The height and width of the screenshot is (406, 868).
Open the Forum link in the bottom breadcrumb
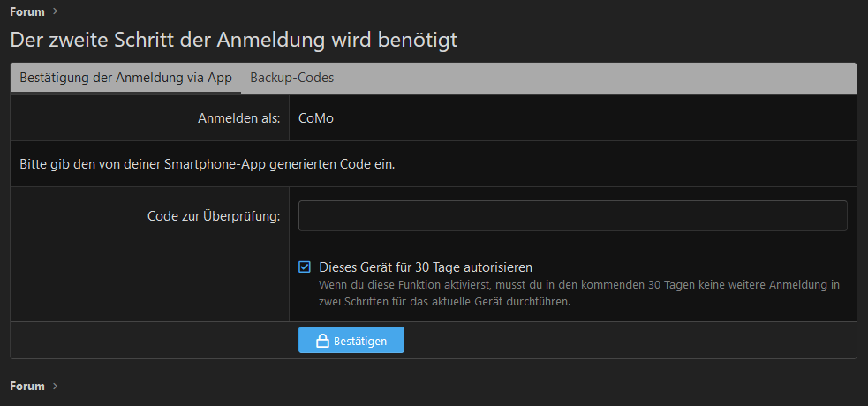(27, 386)
